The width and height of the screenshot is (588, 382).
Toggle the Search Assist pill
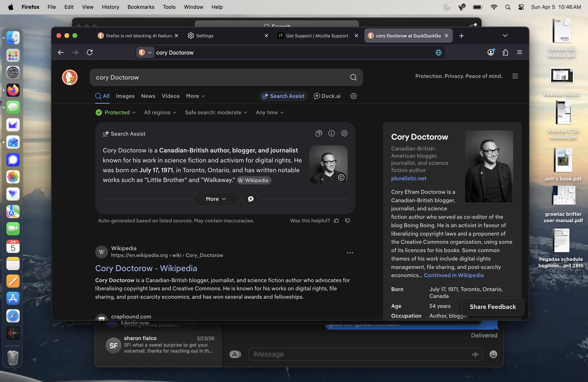(283, 96)
